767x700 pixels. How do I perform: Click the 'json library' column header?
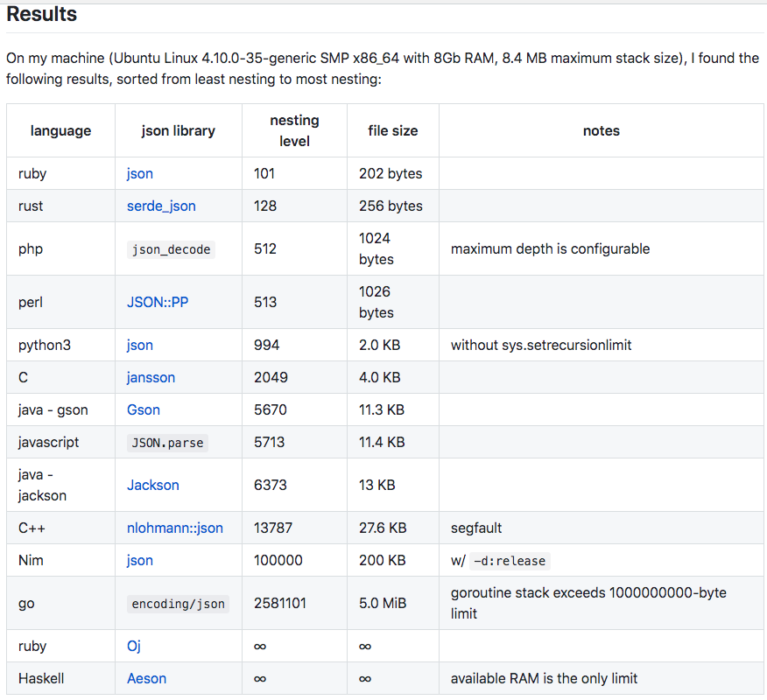(179, 131)
